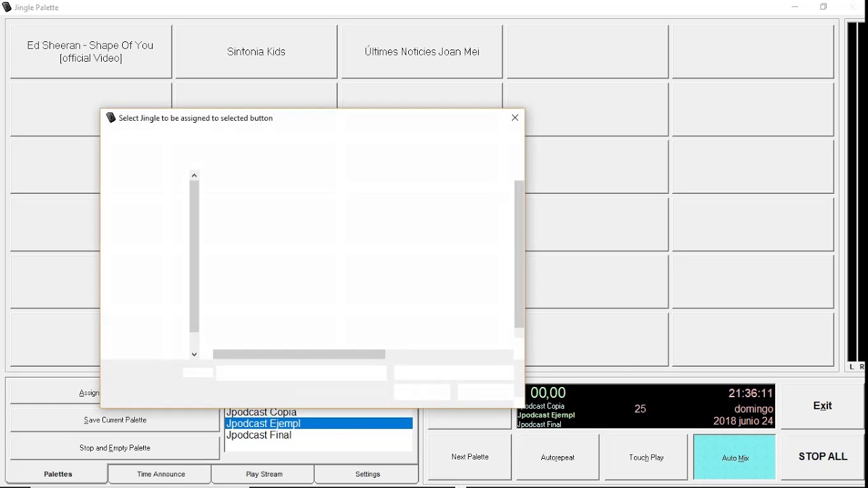Click Stop and Empty Palette

pyautogui.click(x=115, y=448)
